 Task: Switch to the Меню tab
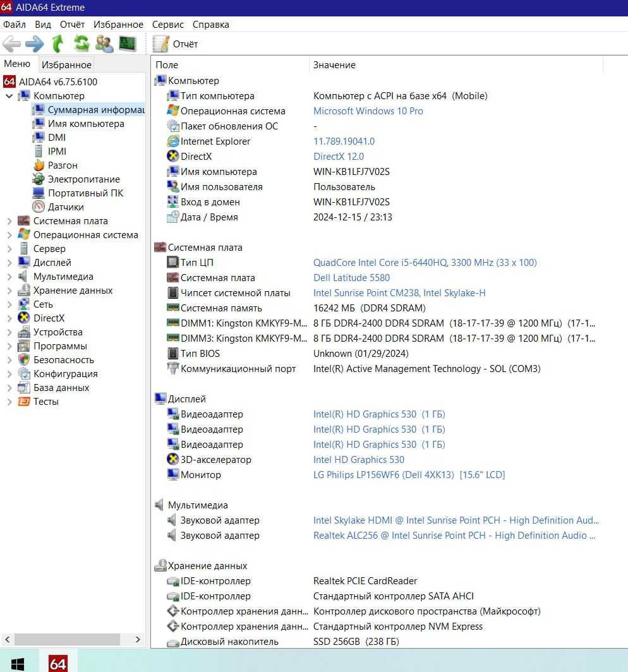pyautogui.click(x=17, y=64)
